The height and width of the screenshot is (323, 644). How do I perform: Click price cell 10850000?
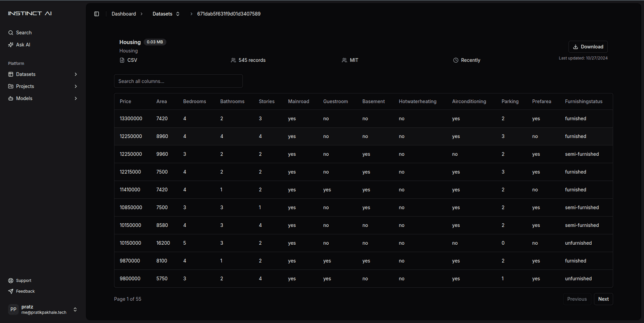pos(131,208)
